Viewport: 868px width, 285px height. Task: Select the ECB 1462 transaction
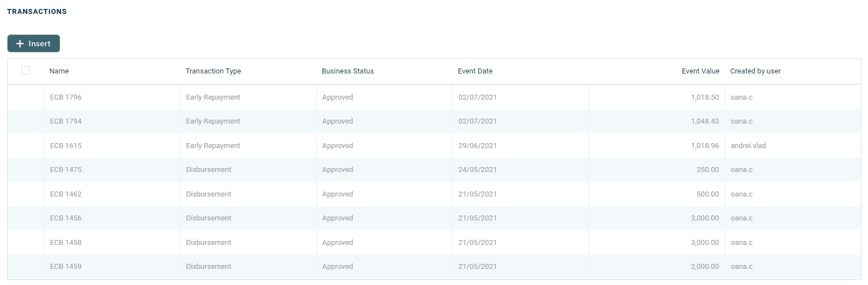pos(66,194)
